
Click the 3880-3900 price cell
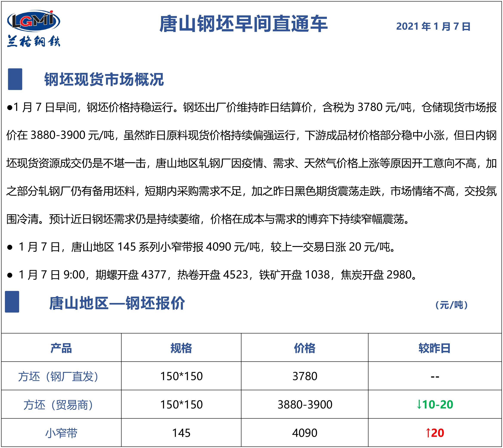click(305, 404)
